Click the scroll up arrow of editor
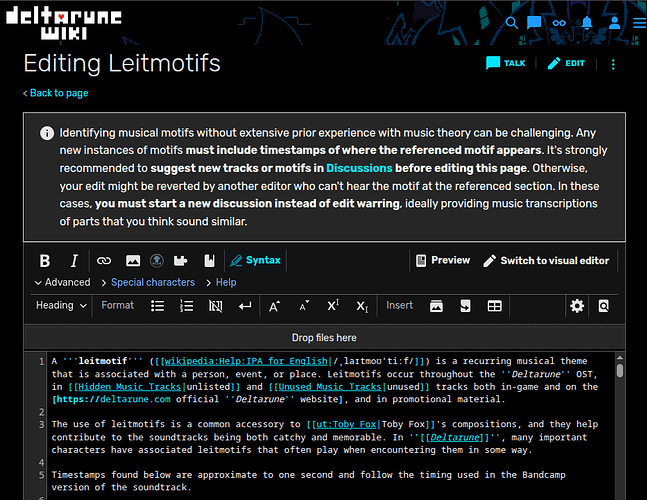647x500 pixels. [619, 357]
